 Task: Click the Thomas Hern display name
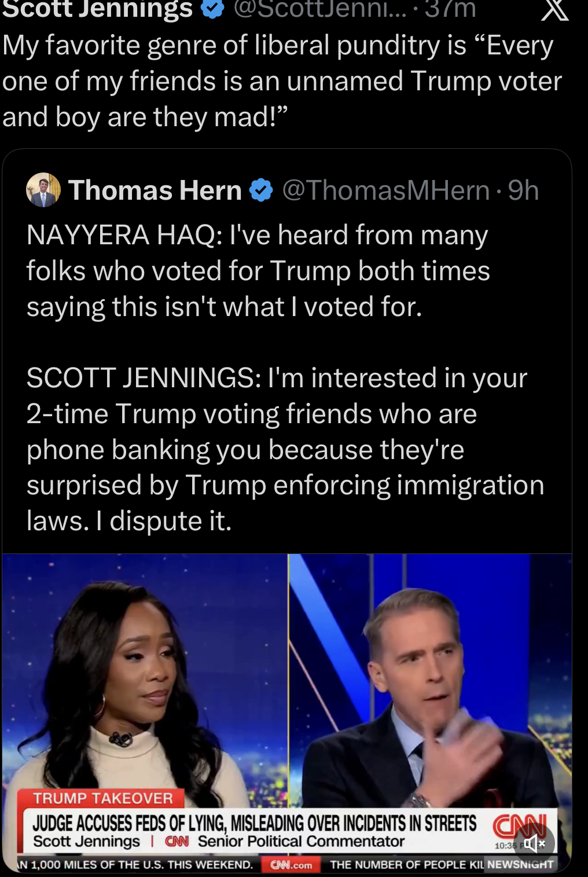(155, 190)
